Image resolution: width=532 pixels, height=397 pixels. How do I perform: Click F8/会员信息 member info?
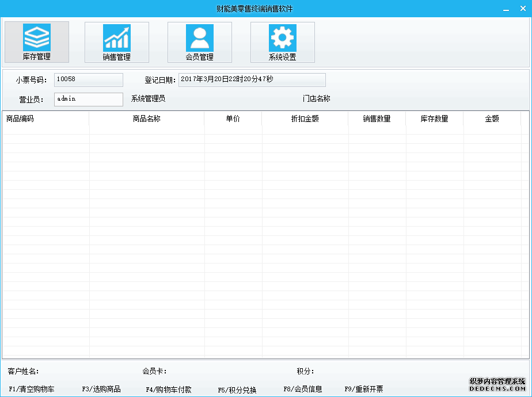click(x=303, y=389)
